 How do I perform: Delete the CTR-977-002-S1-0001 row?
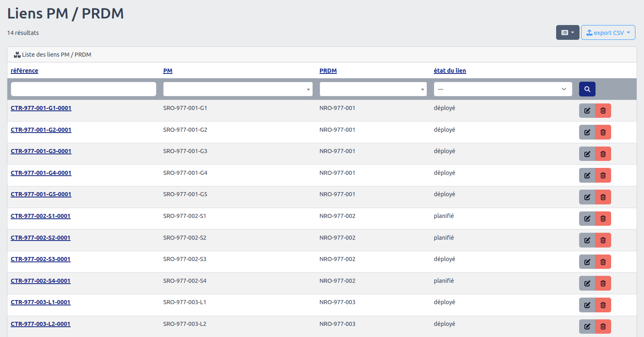603,218
